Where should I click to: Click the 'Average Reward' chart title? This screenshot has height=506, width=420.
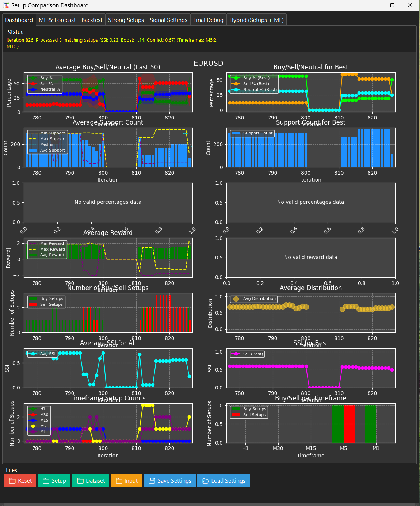[108, 233]
